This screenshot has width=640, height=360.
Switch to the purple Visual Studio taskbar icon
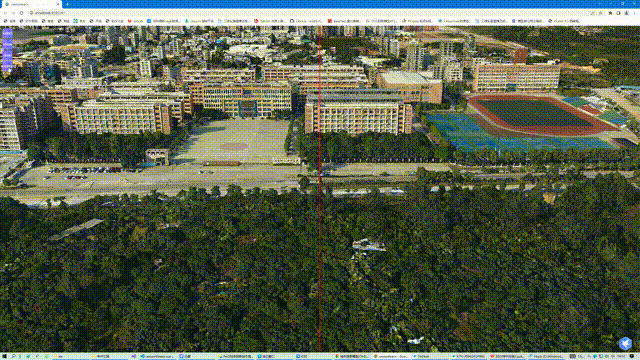pos(133,356)
